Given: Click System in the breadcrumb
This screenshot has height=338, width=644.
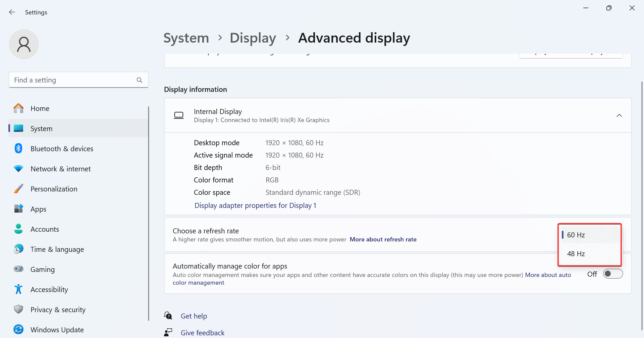Looking at the screenshot, I should point(186,38).
